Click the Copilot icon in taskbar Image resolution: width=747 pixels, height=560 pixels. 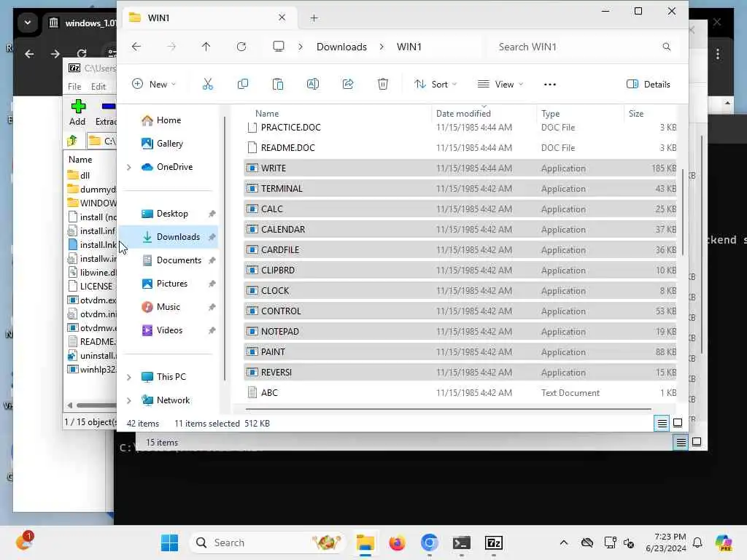pyautogui.click(x=724, y=542)
